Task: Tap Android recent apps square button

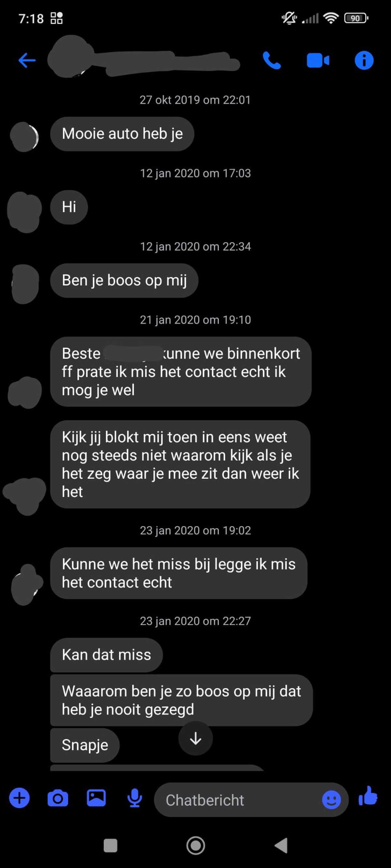Action: tap(110, 846)
